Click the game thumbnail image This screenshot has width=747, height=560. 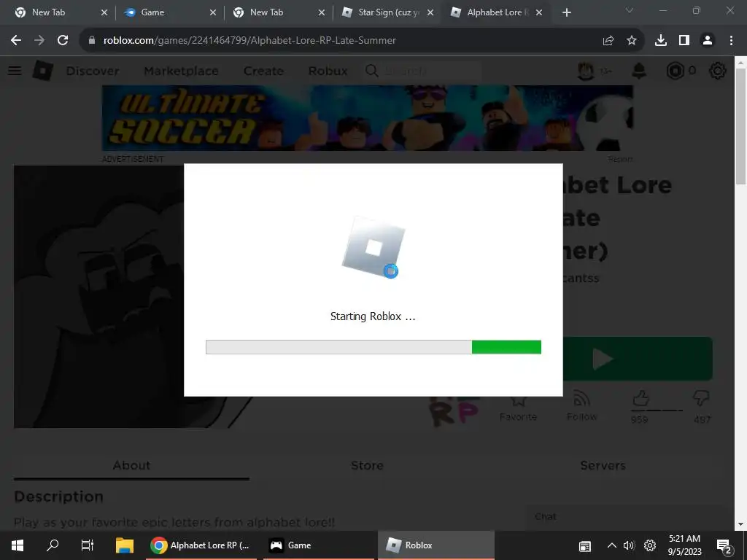pyautogui.click(x=99, y=297)
